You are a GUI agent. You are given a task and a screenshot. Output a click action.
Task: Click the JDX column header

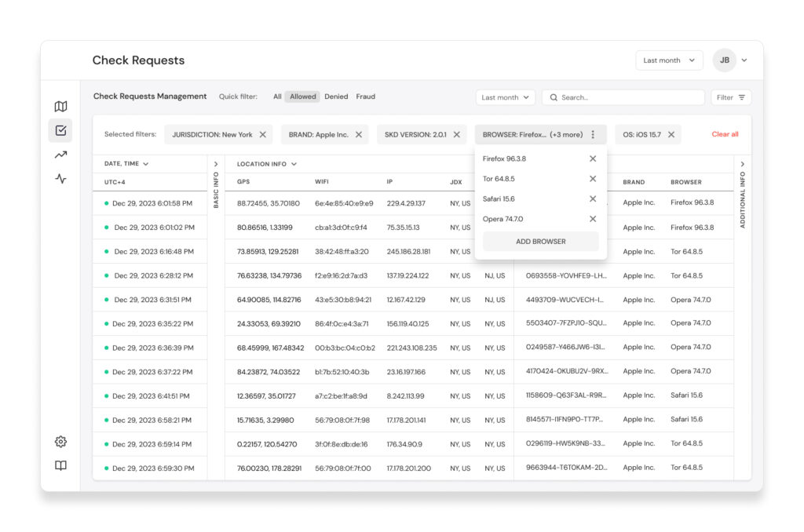(456, 182)
